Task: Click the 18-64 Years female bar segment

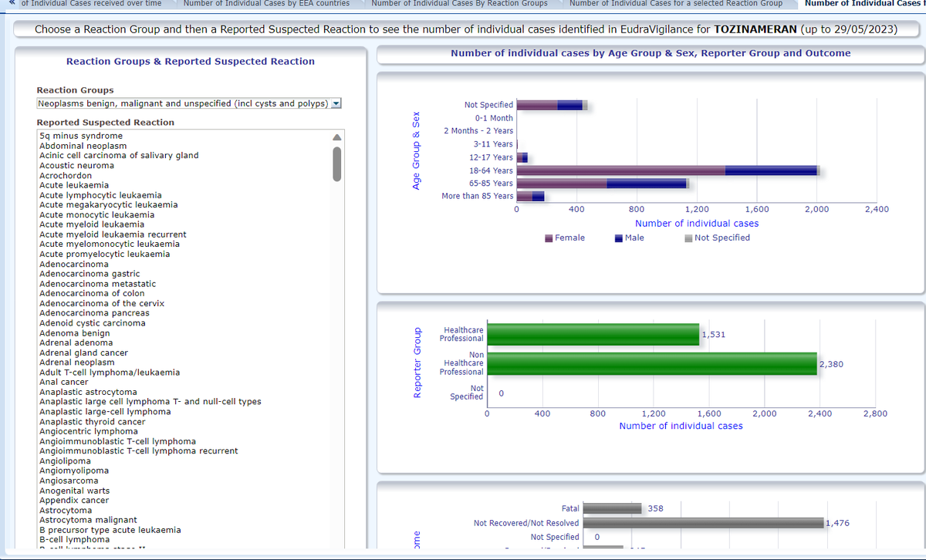Action: (x=620, y=170)
